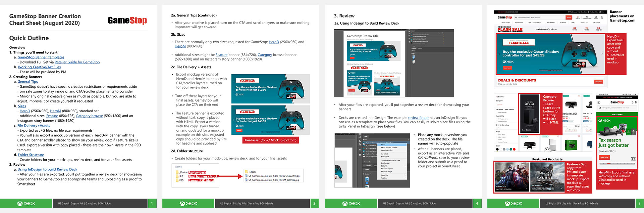Choose "Relink..." in the InDesign context menu

point(392,145)
